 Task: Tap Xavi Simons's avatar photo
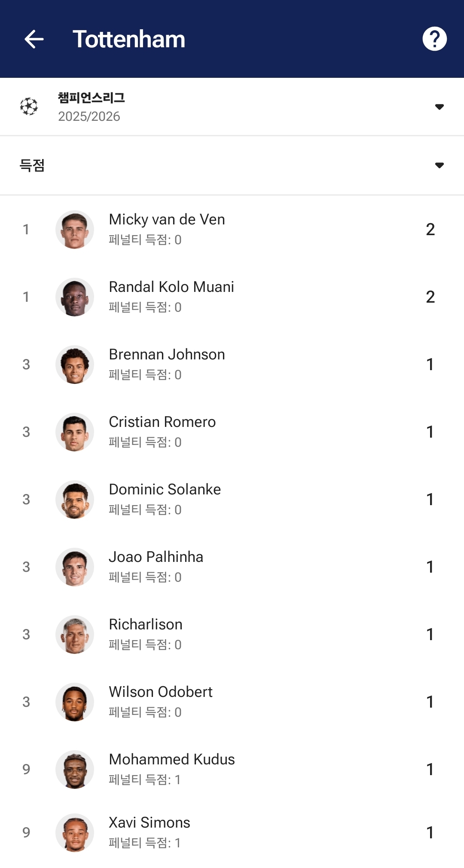75,833
